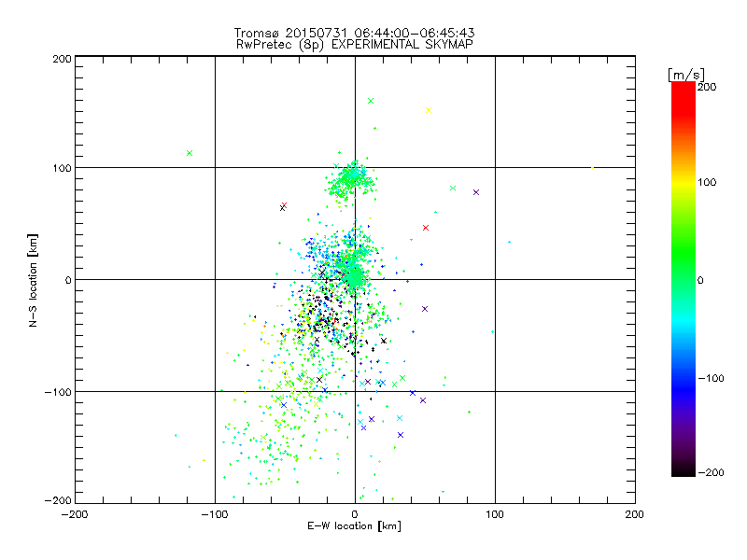This screenshot has height=560, width=747.
Task: Click the isolated green X marker at far upper left
Action: point(190,153)
